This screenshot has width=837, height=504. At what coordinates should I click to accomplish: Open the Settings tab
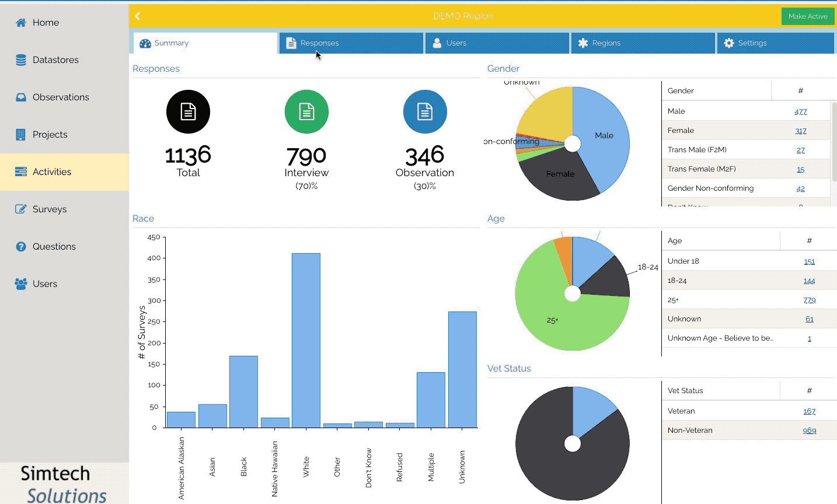click(x=775, y=43)
